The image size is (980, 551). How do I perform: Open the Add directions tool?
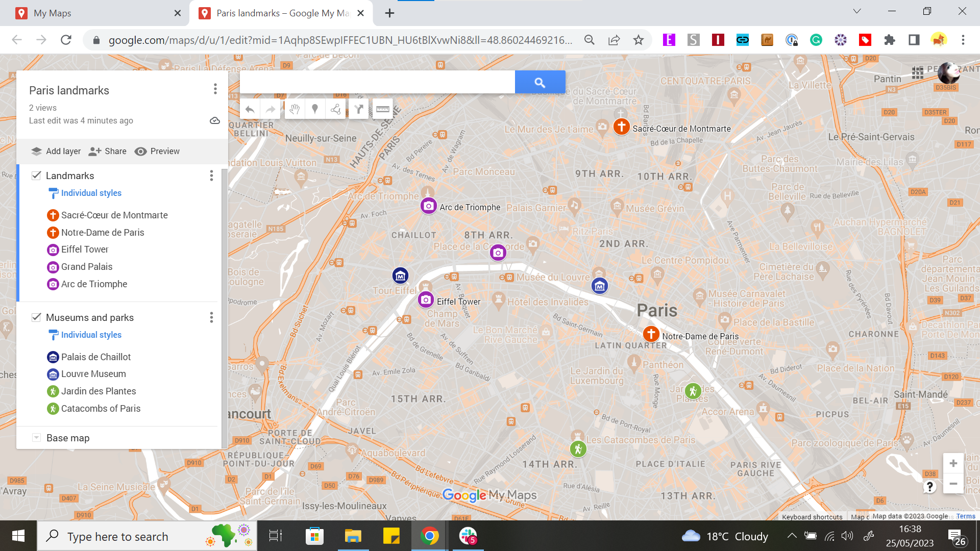pyautogui.click(x=358, y=109)
